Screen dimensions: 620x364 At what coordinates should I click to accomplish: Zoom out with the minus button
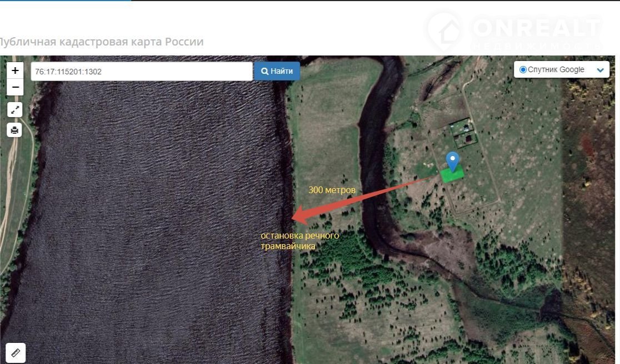point(15,87)
